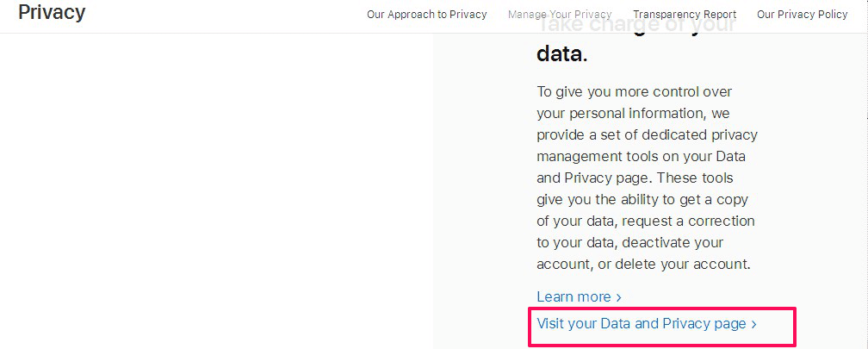This screenshot has width=868, height=349.
Task: Click paragraph opening 'To give you more control'
Action: (634, 91)
